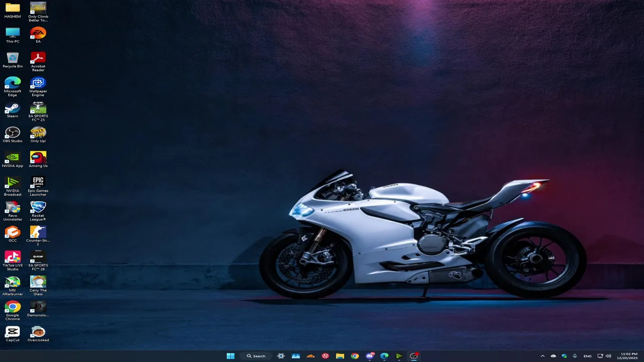Open File Explorer from the taskbar

(x=340, y=356)
